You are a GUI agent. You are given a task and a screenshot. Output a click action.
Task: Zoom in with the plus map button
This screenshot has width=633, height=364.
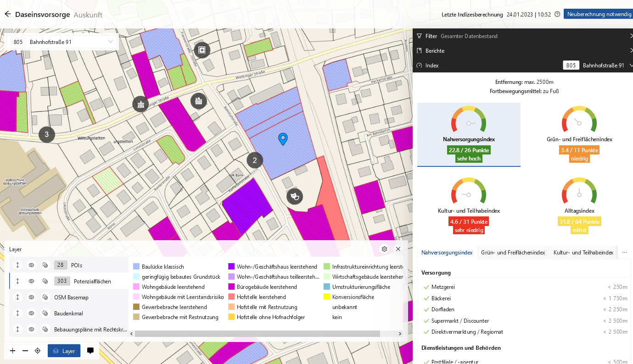click(x=13, y=351)
